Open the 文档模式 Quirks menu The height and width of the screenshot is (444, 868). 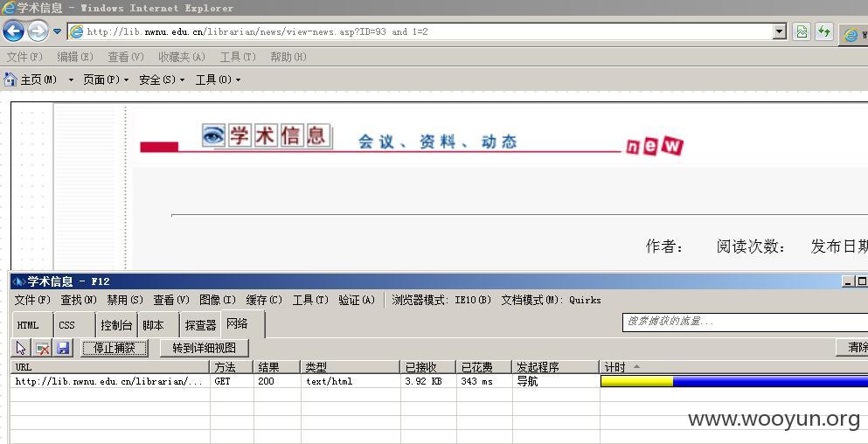551,300
